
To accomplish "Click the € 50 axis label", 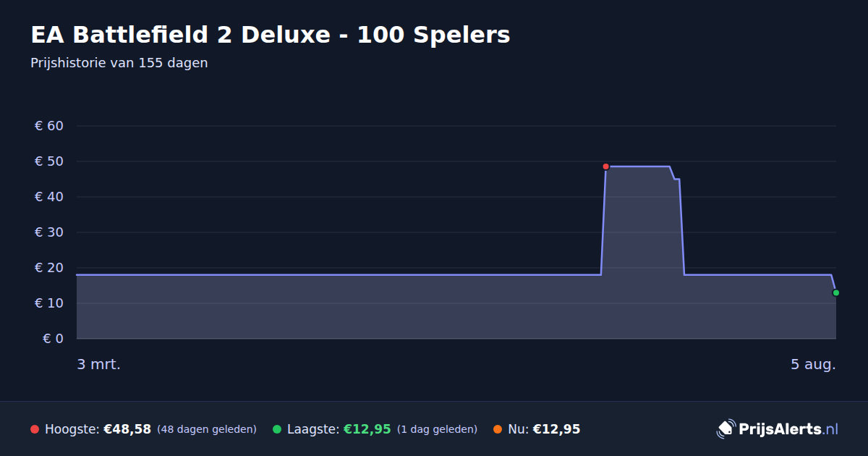I will (49, 161).
